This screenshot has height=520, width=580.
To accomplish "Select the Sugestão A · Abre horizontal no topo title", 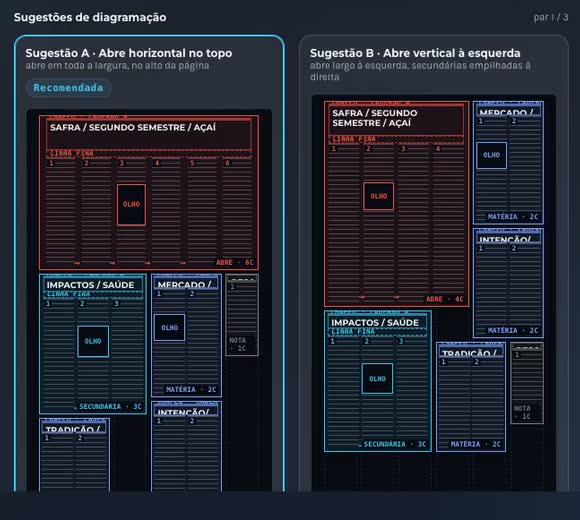I will pyautogui.click(x=129, y=53).
